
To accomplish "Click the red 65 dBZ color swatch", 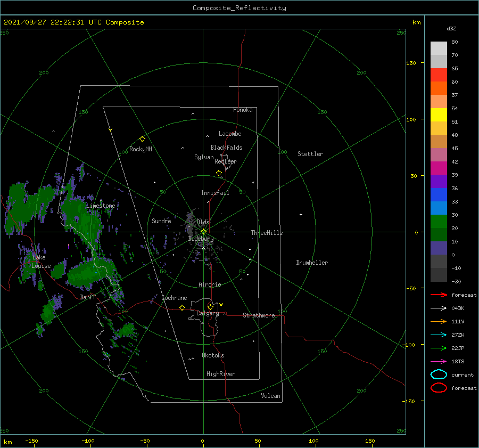I will [x=439, y=75].
